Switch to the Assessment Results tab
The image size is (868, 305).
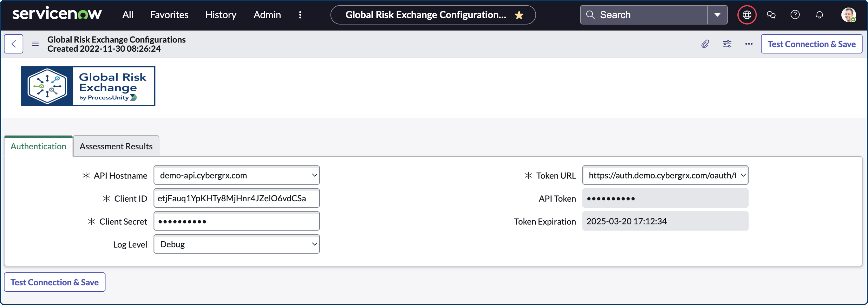116,146
